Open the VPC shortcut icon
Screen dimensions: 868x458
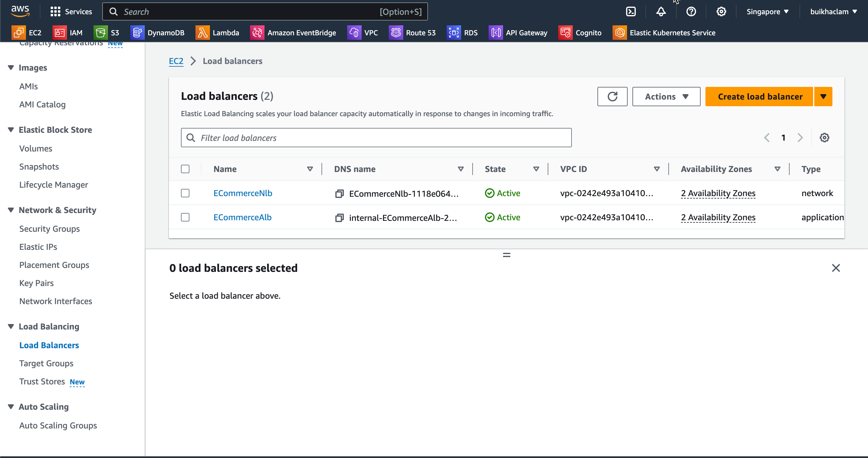point(354,33)
